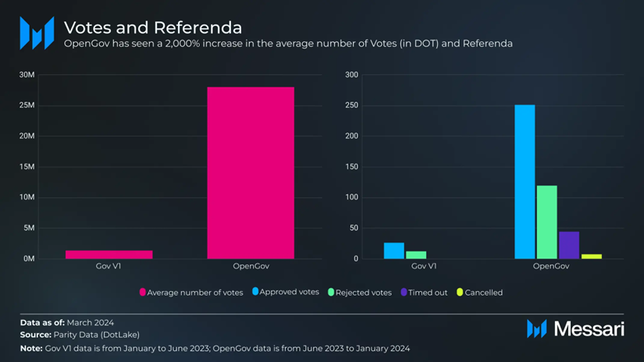The width and height of the screenshot is (644, 362).
Task: Select the yellow OpenGov cancelled bar
Action: pos(592,257)
